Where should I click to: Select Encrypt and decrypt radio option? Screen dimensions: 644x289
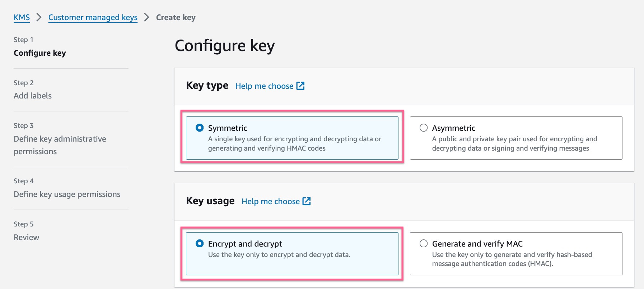pyautogui.click(x=200, y=243)
